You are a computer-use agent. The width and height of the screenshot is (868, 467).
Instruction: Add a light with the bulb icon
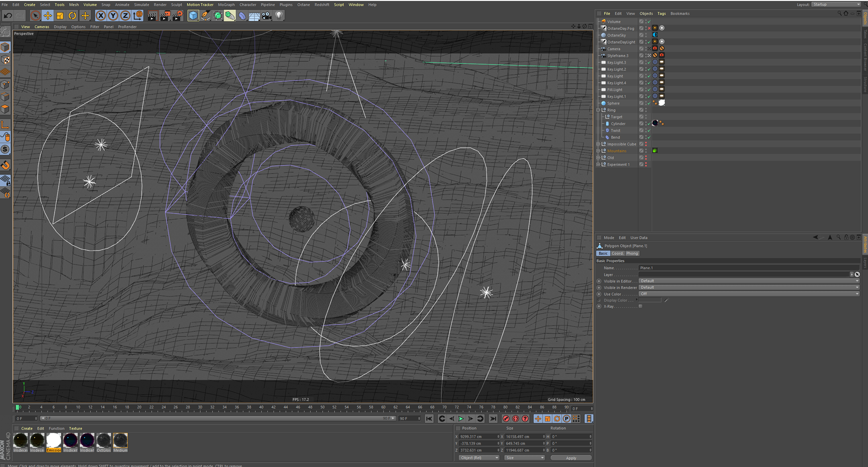[279, 16]
